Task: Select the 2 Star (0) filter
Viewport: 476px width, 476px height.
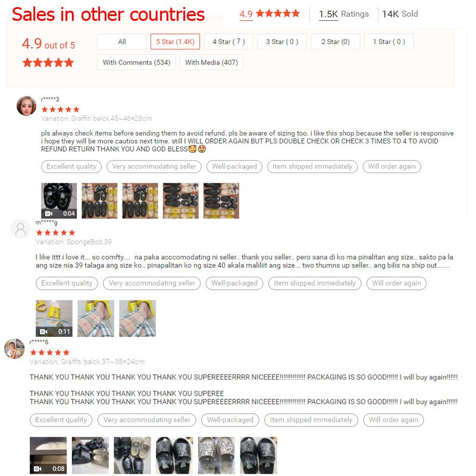Action: [x=336, y=42]
